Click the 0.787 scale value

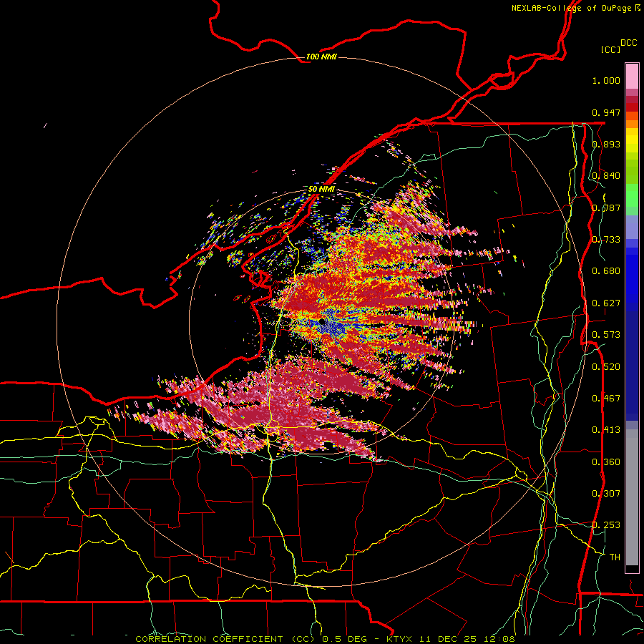tap(606, 208)
